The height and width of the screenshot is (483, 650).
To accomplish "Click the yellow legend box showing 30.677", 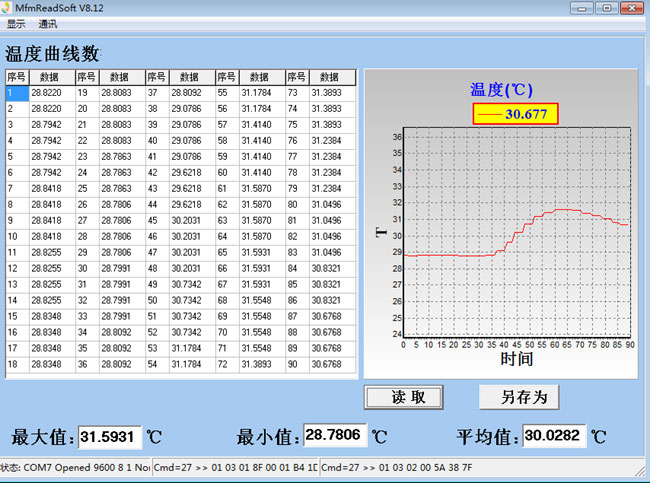I will click(512, 114).
